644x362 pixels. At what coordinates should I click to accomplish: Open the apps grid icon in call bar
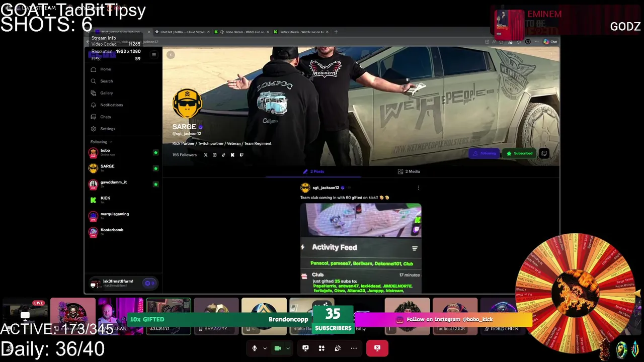(x=321, y=348)
